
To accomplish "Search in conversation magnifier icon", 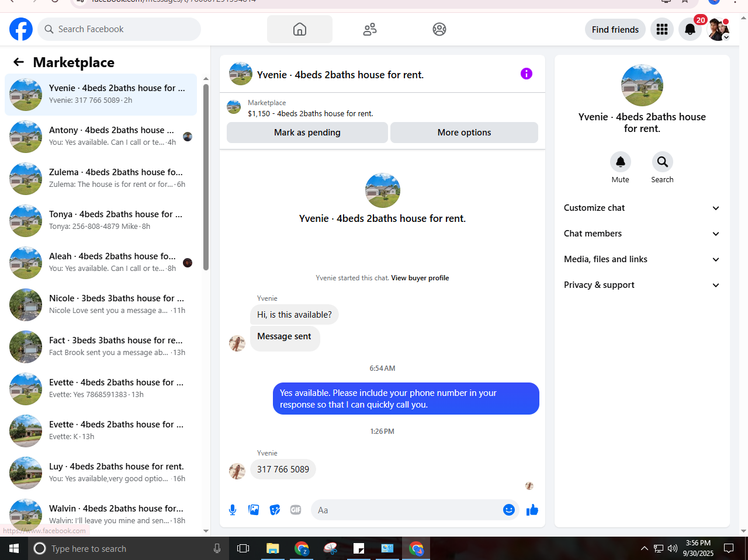I will 662,162.
